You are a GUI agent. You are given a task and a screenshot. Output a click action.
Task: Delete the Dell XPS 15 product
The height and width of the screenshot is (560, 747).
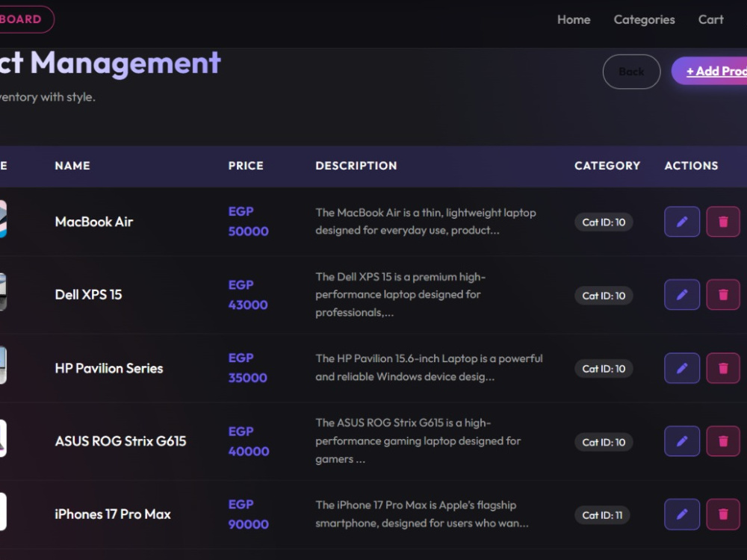722,295
